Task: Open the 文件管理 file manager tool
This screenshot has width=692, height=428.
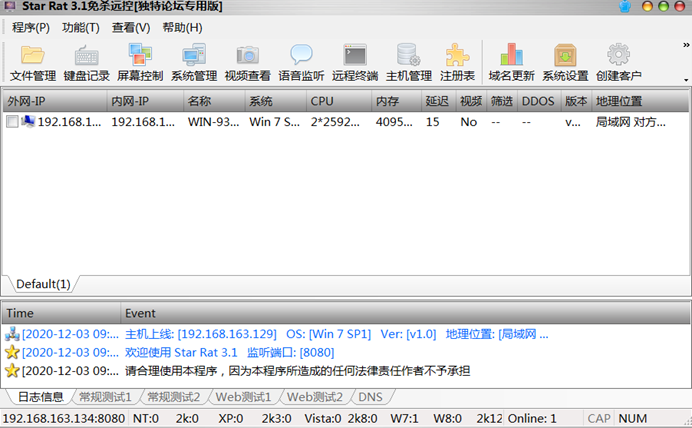Action: [33, 63]
